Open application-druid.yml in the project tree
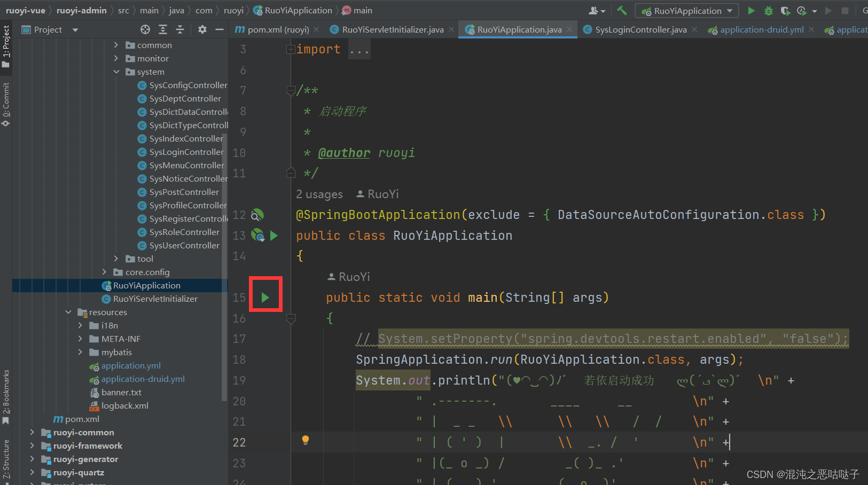The height and width of the screenshot is (485, 868). 143,379
